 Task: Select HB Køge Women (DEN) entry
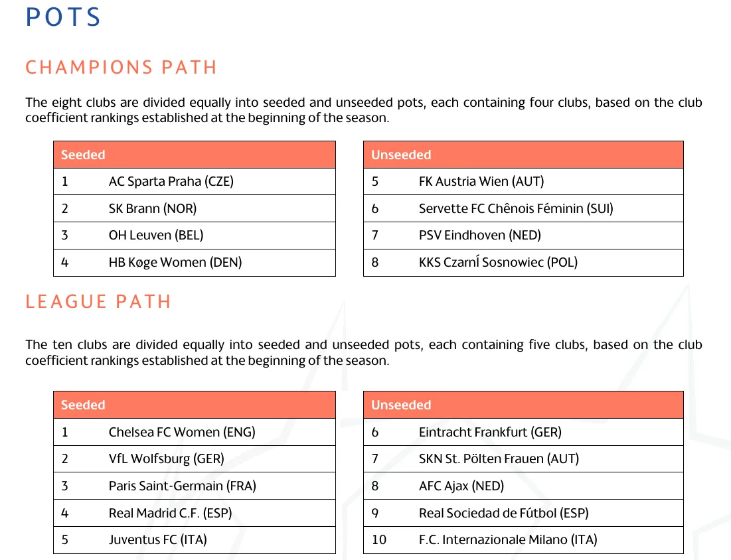[x=195, y=262]
